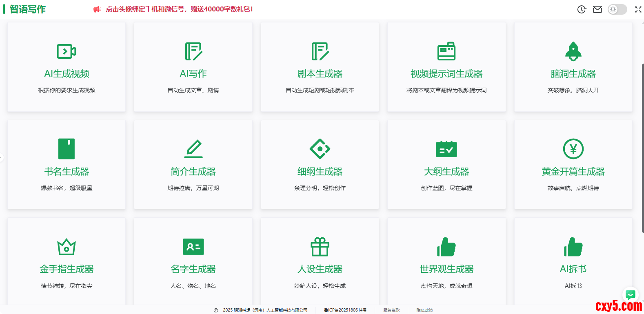The image size is (644, 314).
Task: Select the 视频提示词生成器 title
Action: 446,74
